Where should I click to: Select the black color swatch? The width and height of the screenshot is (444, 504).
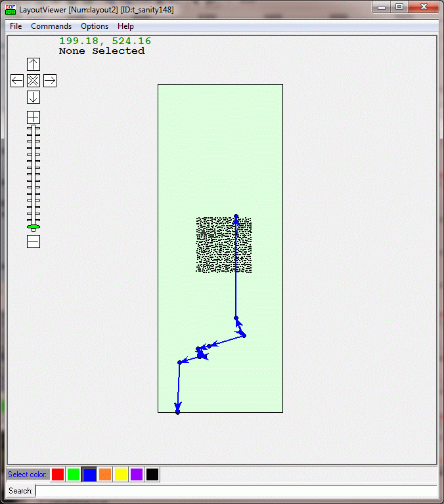(152, 474)
